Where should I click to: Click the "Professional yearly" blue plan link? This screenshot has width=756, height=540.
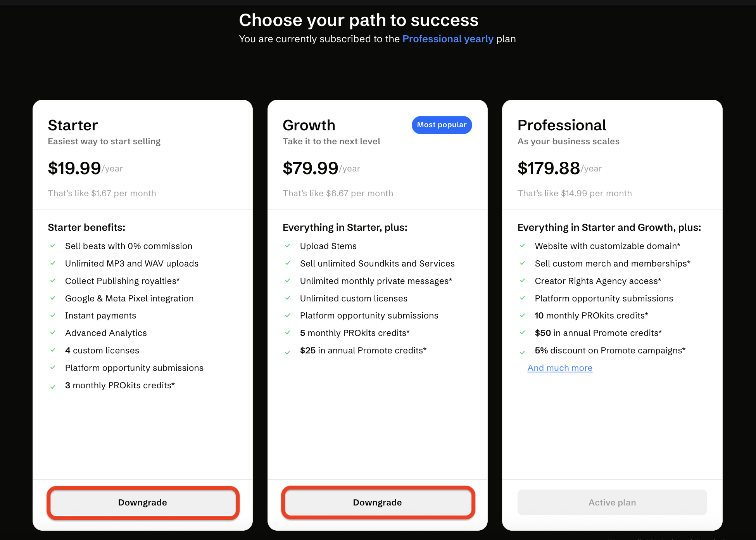point(448,39)
